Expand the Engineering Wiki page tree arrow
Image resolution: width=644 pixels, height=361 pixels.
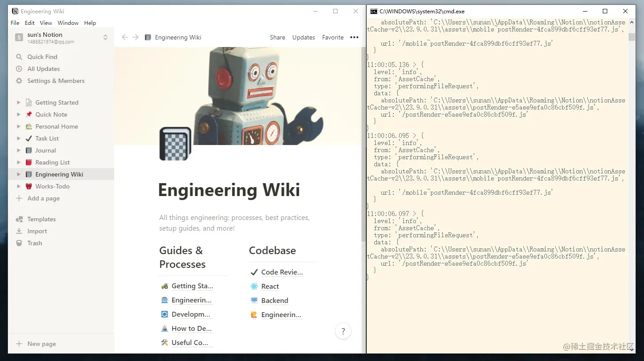pos(19,174)
